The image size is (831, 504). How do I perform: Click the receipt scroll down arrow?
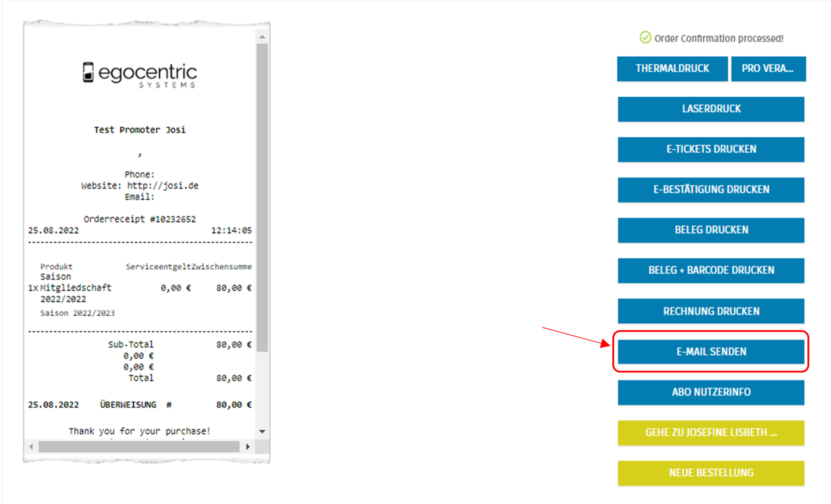pos(262,432)
